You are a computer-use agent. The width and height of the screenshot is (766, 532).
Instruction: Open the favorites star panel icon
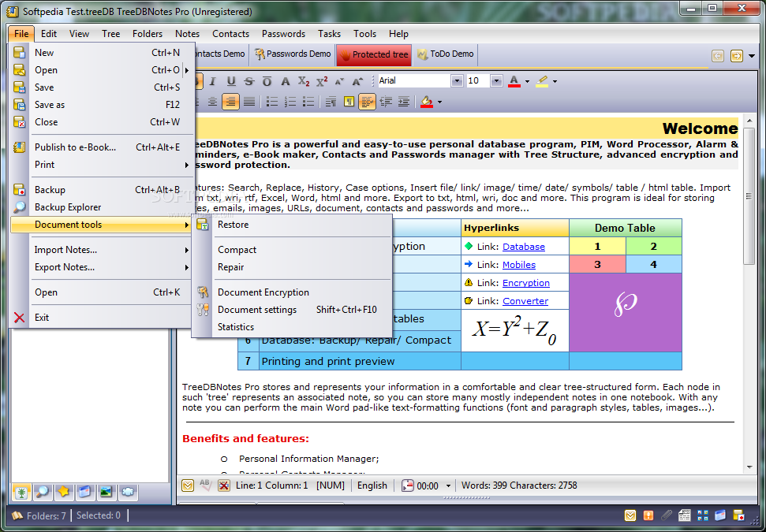click(64, 492)
